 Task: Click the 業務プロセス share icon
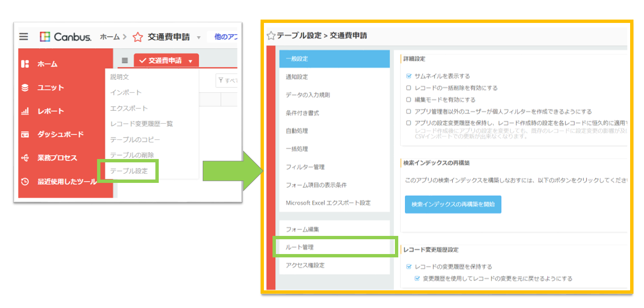click(25, 158)
